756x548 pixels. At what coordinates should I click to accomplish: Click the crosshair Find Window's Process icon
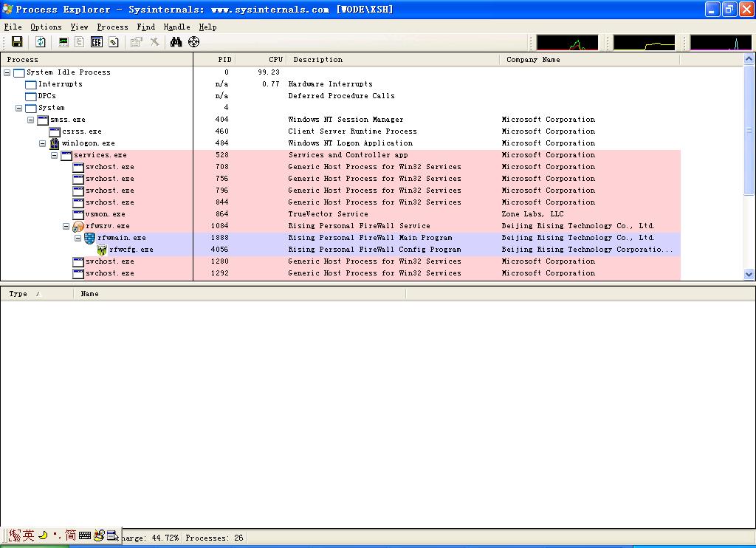tap(194, 42)
